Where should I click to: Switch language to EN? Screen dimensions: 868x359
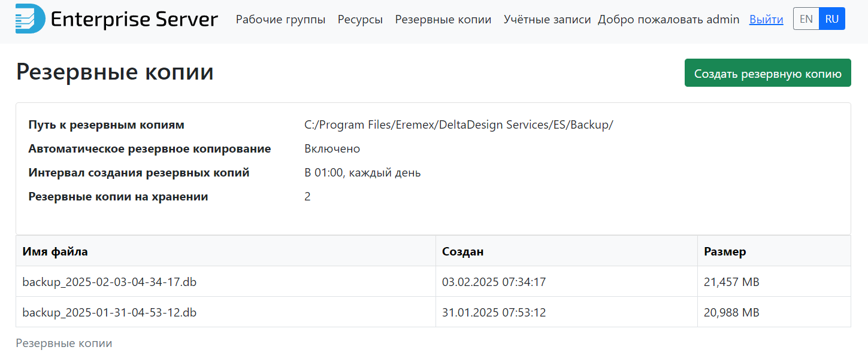[x=806, y=19]
